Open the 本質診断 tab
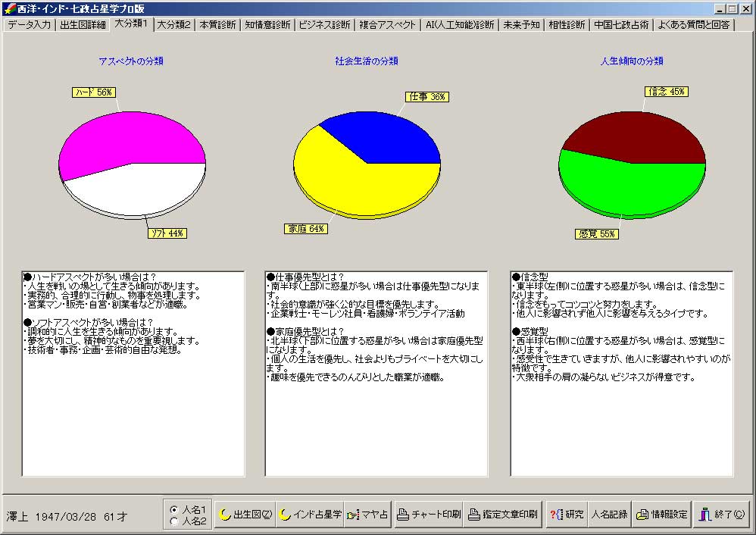 [218, 24]
